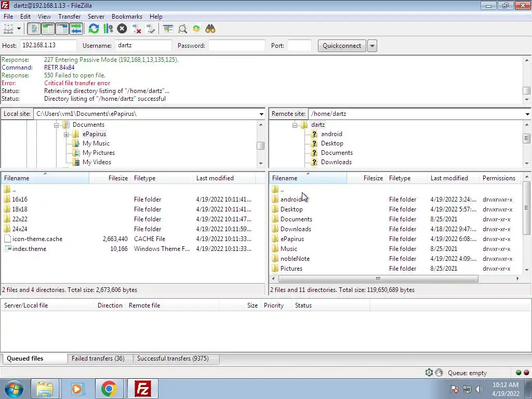Open the Site Manager dropdown arrow
The height and width of the screenshot is (399, 532).
19,29
